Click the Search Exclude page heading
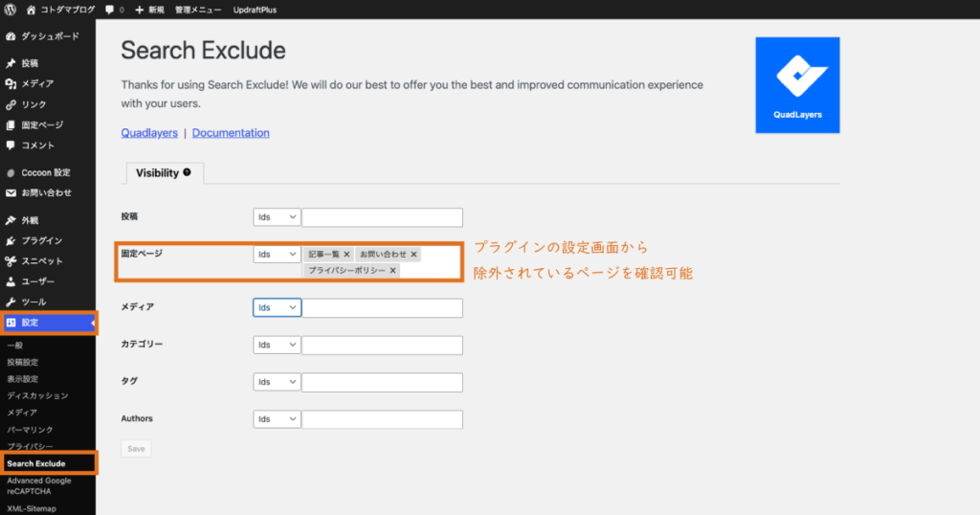 click(203, 51)
